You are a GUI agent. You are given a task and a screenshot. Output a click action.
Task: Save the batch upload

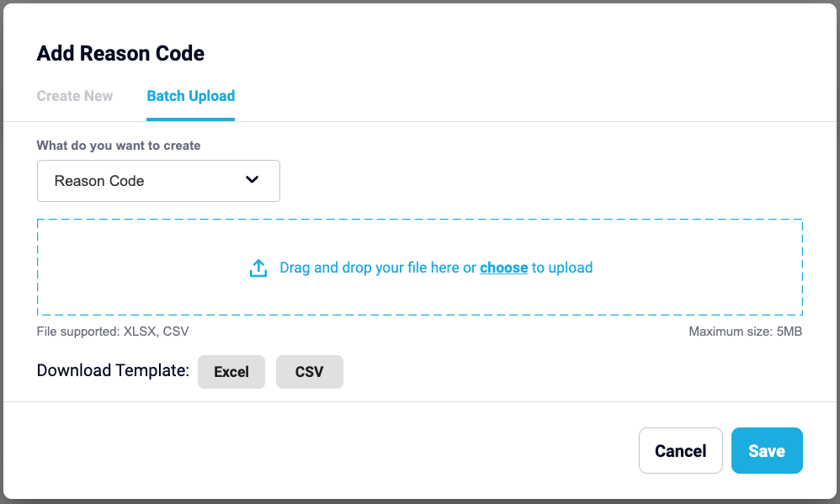(x=767, y=450)
